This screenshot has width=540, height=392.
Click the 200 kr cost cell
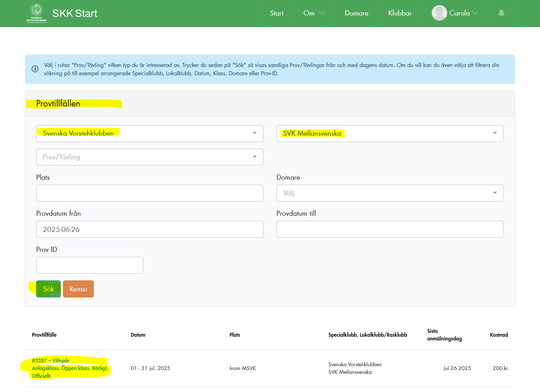[500, 368]
